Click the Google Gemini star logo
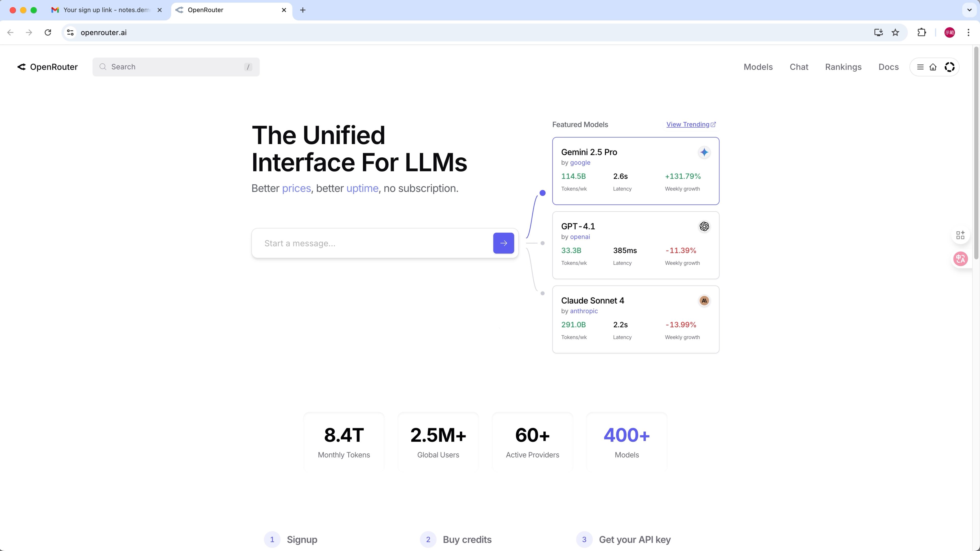 pos(704,153)
